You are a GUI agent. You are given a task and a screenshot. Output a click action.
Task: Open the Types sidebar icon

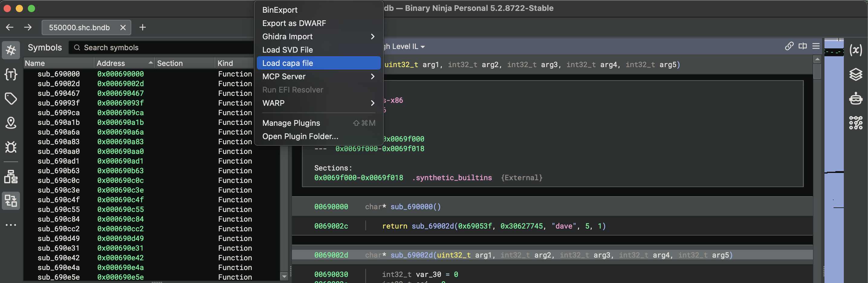11,74
